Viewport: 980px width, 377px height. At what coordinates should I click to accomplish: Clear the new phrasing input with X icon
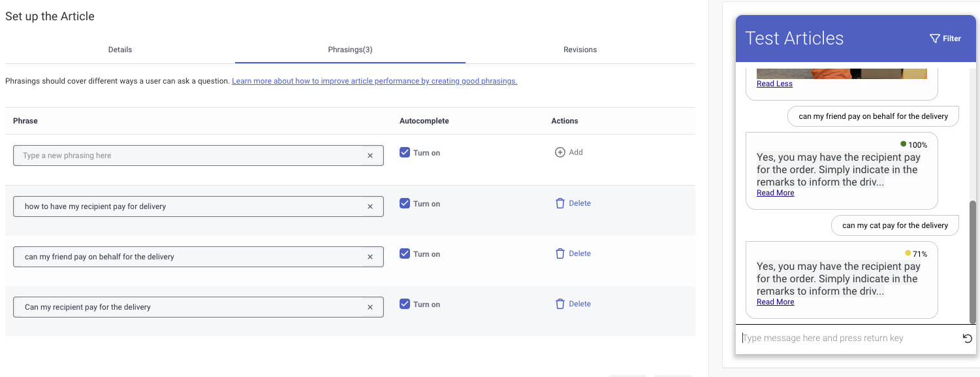click(370, 156)
